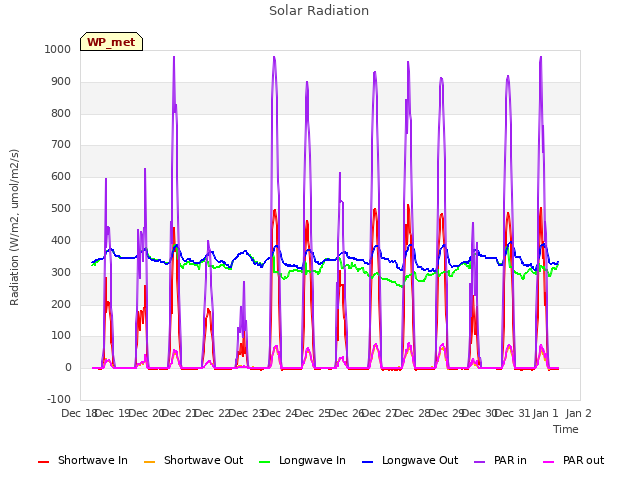Click the Dec 31 x-axis label
The width and height of the screenshot is (640, 480).
point(512,413)
